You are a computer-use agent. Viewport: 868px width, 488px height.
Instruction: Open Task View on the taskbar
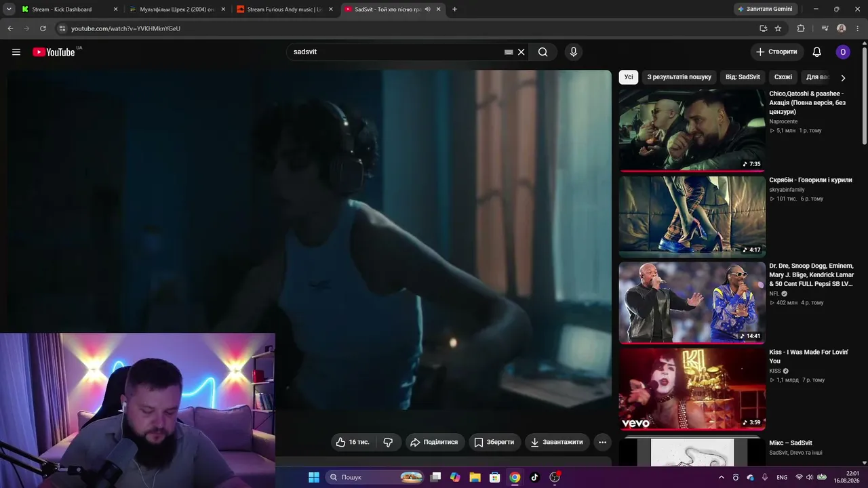435,477
